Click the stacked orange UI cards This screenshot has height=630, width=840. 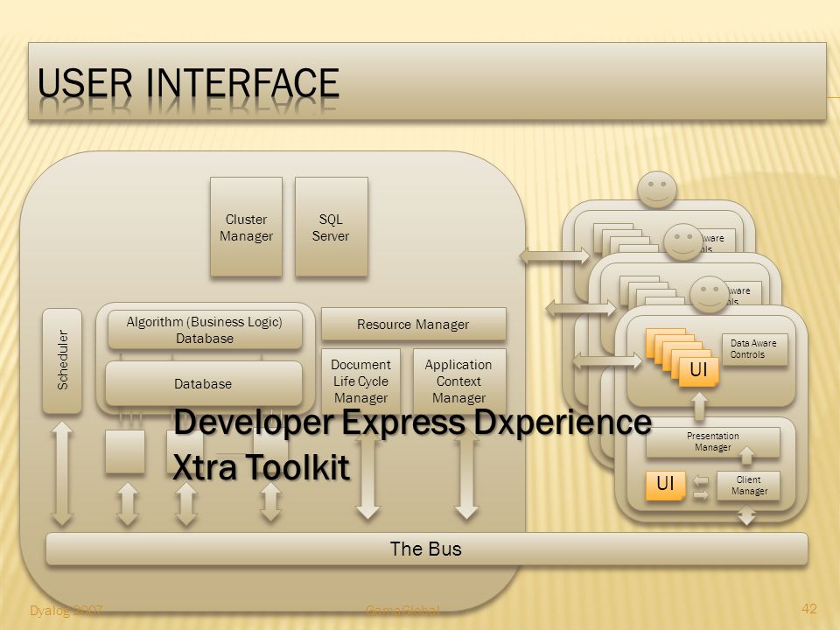tap(682, 357)
